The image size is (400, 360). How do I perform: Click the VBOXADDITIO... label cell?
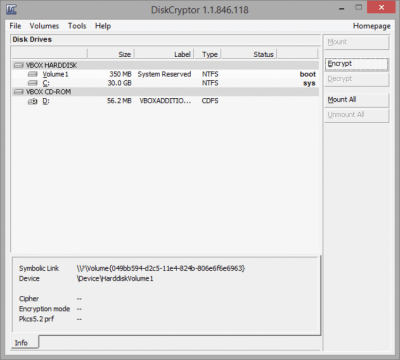tap(165, 101)
